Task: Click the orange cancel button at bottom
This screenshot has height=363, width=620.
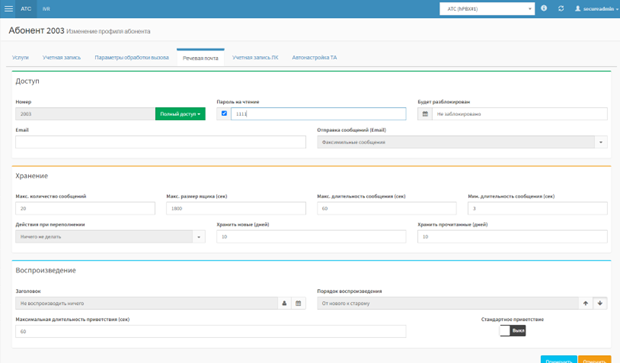Action: point(594,360)
